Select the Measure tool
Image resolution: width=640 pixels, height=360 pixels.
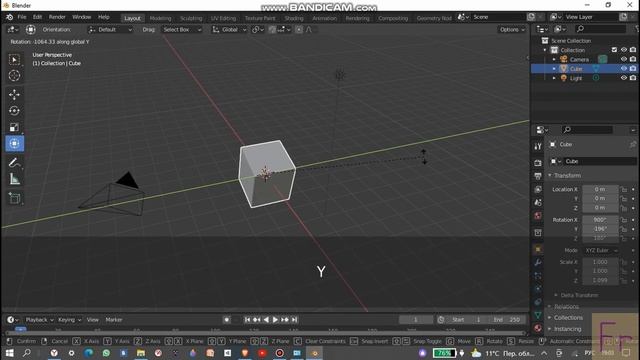[x=14, y=179]
